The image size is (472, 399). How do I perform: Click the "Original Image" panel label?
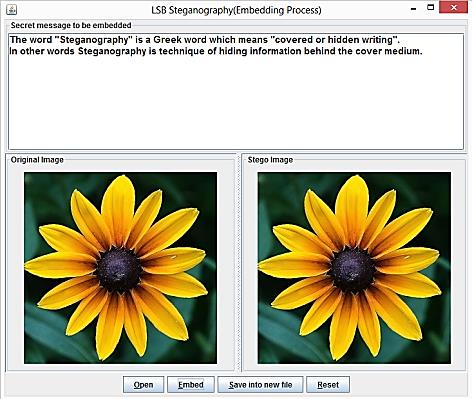(x=37, y=160)
